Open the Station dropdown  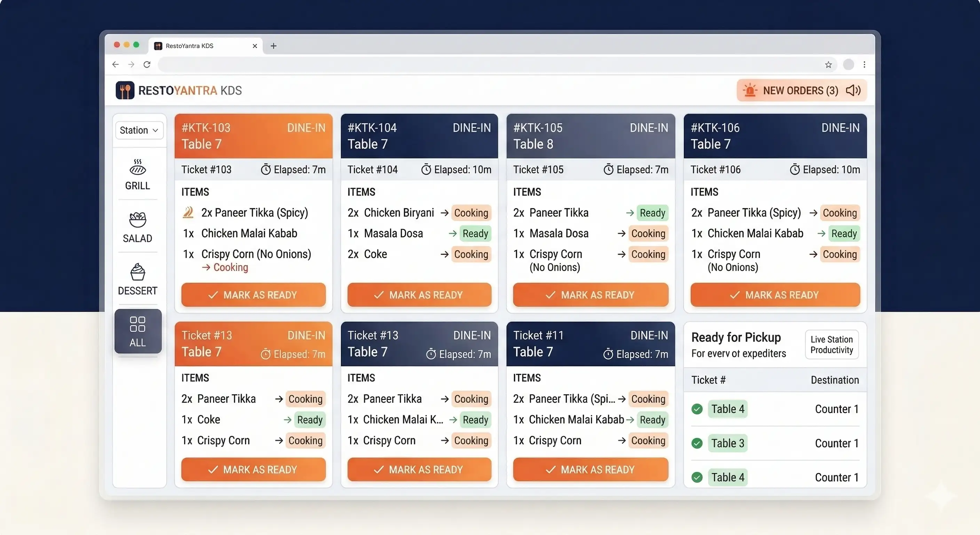[139, 130]
